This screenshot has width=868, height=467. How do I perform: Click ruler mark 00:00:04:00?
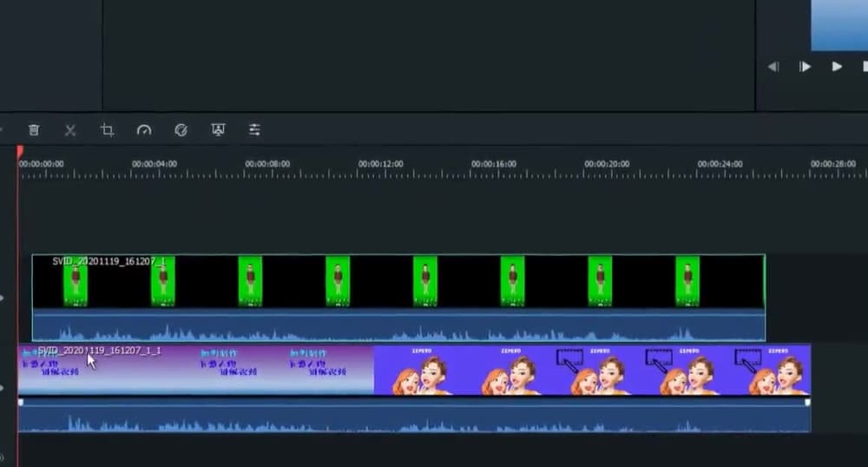coord(155,164)
